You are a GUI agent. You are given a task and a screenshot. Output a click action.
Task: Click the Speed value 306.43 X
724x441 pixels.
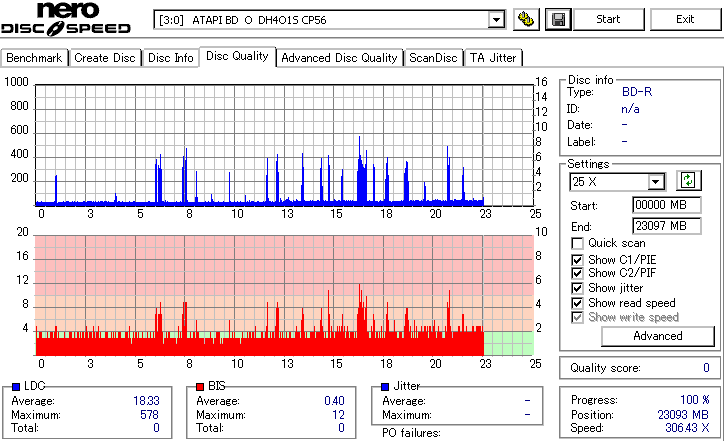(687, 428)
